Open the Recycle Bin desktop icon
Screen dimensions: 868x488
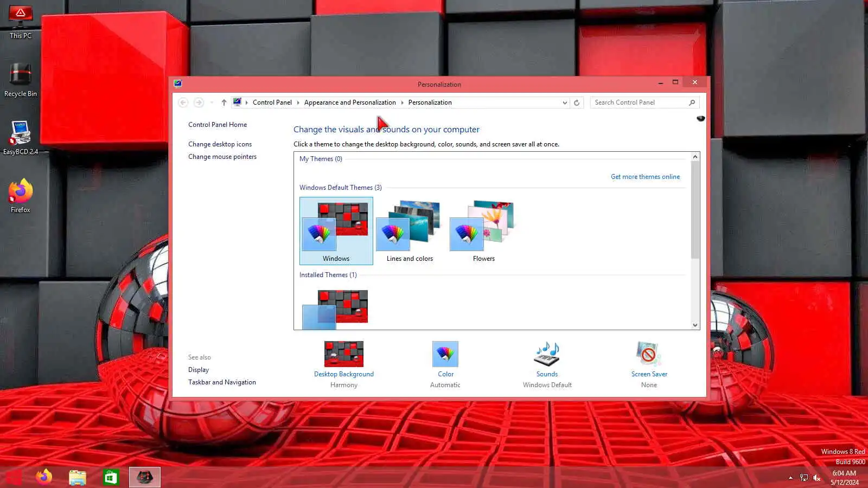[x=21, y=80]
